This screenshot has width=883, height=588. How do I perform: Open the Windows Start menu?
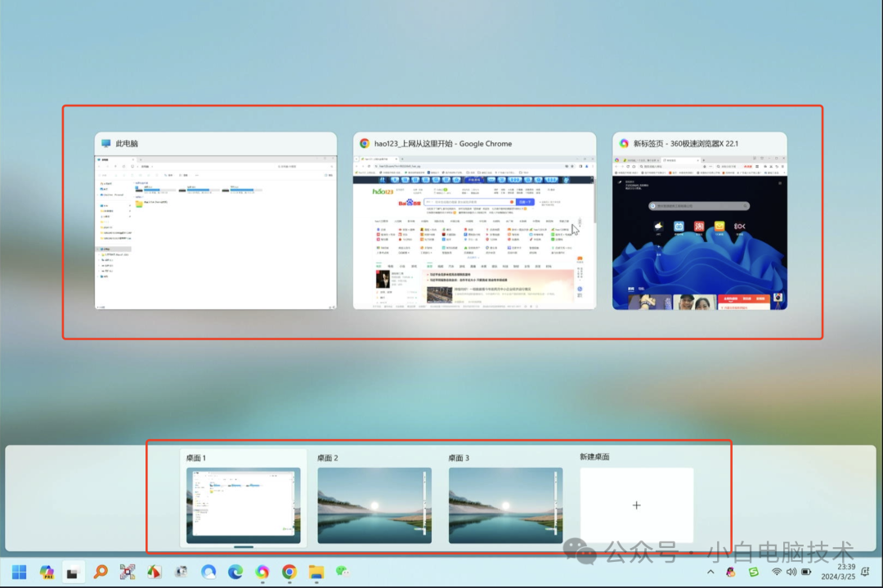(x=19, y=572)
